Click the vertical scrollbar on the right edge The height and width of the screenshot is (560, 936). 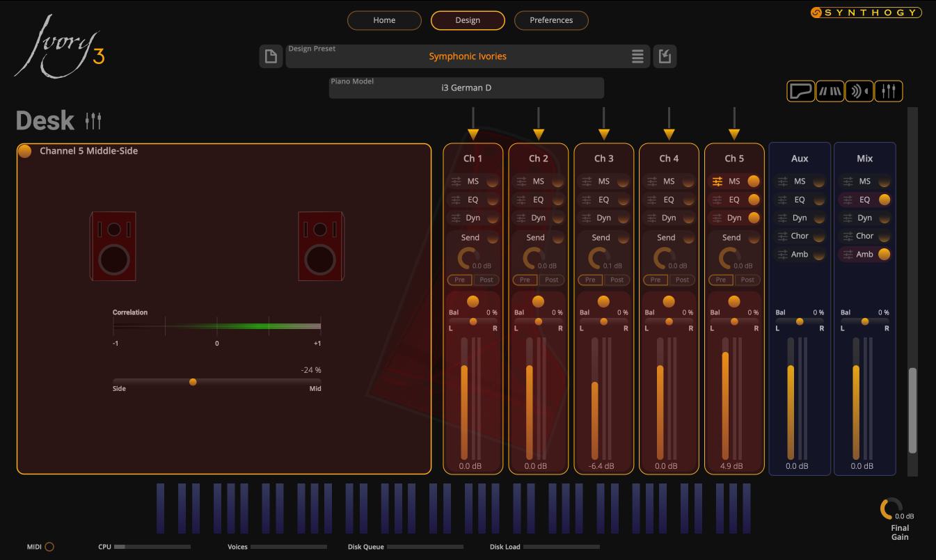click(913, 410)
